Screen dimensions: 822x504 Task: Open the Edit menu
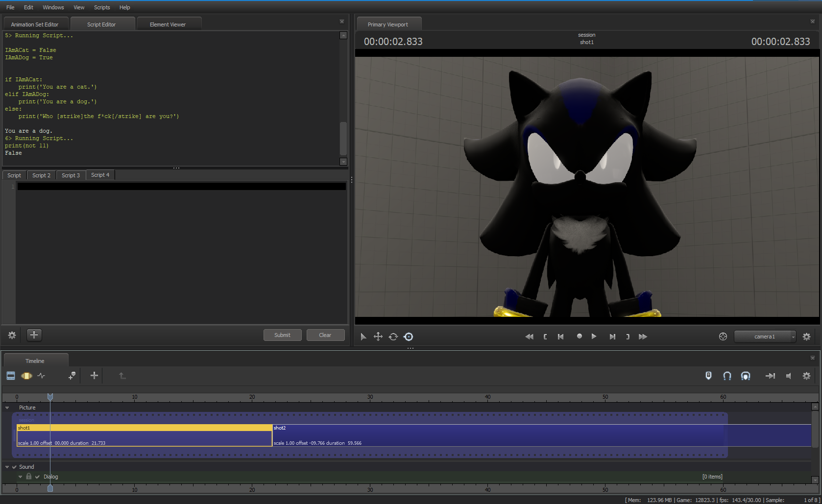click(x=28, y=7)
